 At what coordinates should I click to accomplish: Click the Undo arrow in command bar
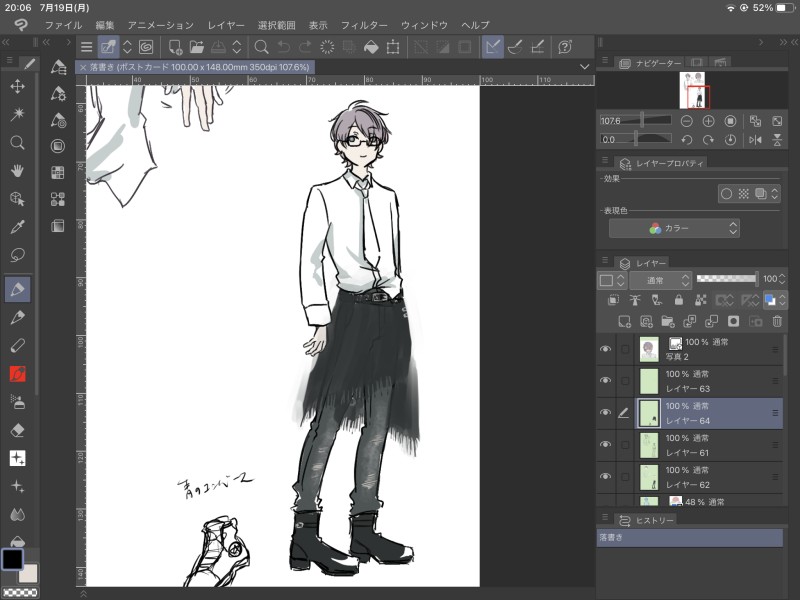(283, 47)
